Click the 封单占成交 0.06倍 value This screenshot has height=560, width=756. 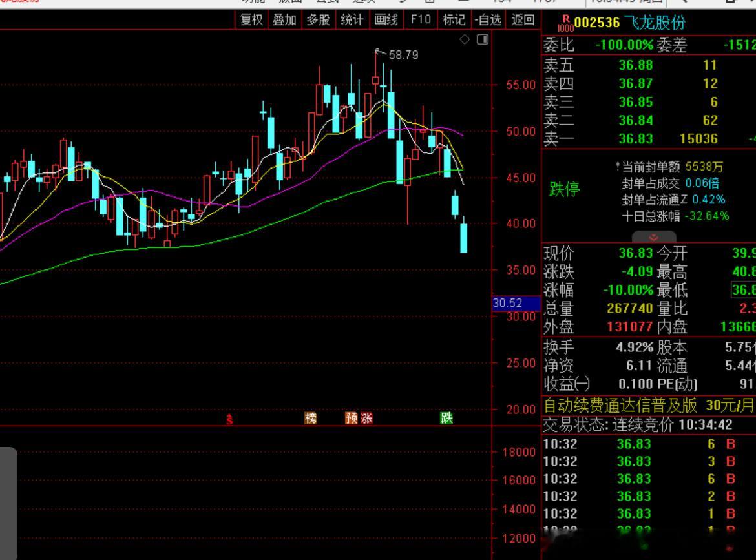(x=702, y=183)
